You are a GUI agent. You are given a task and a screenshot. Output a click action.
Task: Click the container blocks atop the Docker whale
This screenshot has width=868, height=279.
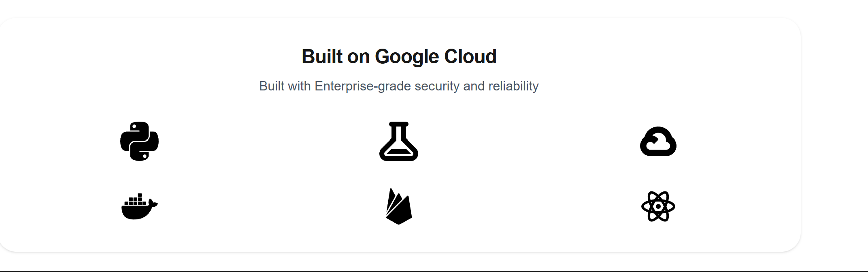[x=135, y=200]
